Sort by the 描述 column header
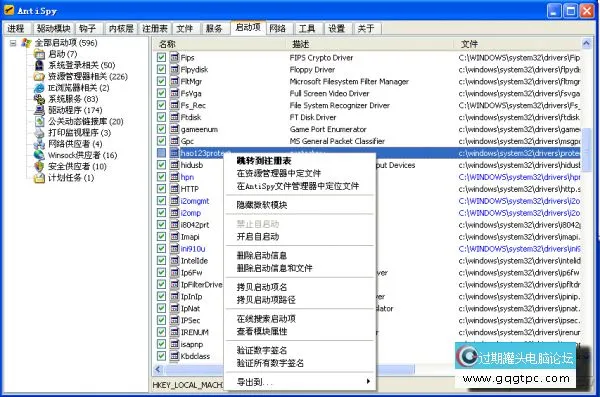This screenshot has width=600, height=397. pyautogui.click(x=371, y=44)
